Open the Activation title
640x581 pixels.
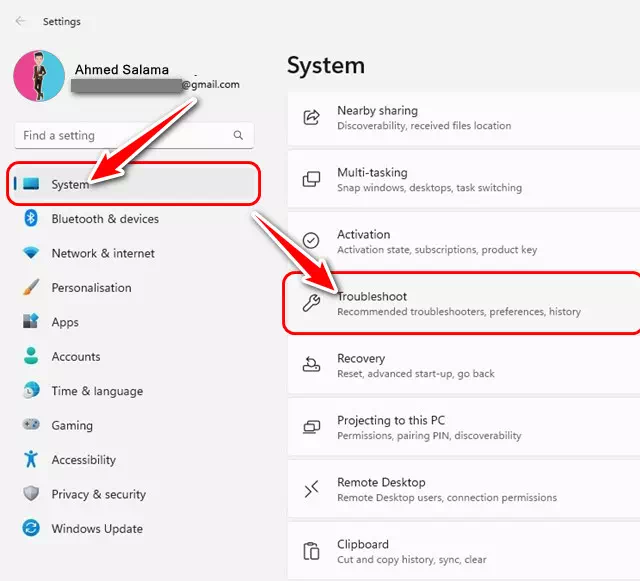(x=364, y=234)
